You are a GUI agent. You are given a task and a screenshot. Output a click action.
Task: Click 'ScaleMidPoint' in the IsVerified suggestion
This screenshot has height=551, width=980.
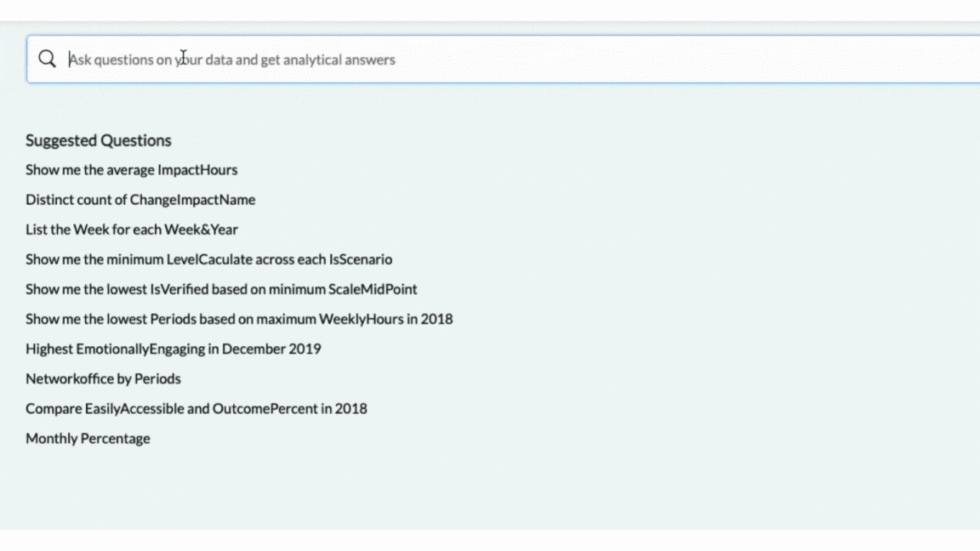pyautogui.click(x=373, y=289)
